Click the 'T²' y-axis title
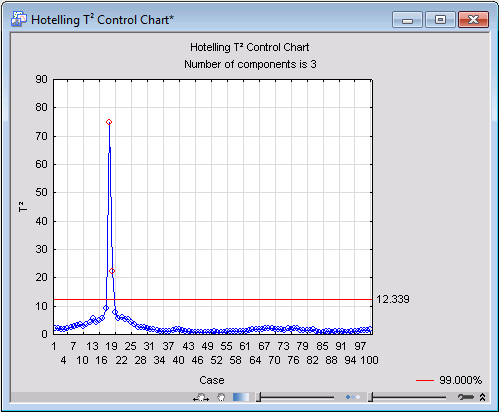This screenshot has height=412, width=499. click(23, 207)
